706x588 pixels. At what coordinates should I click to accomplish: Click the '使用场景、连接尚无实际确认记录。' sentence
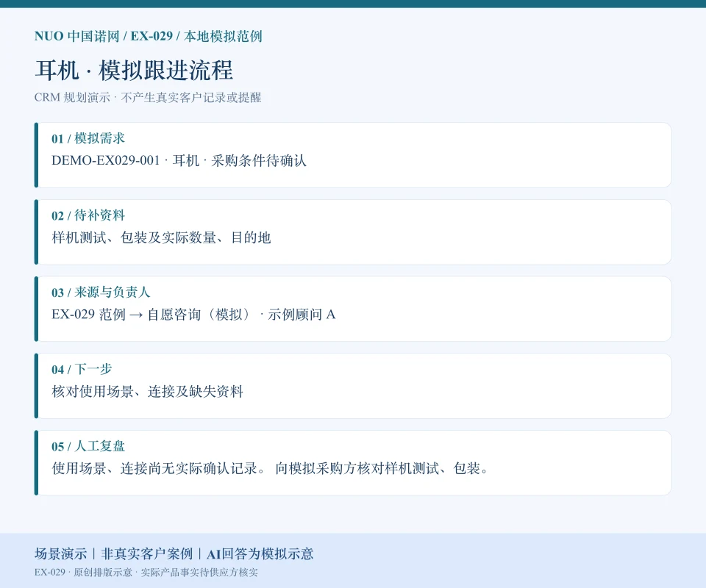[x=159, y=468]
